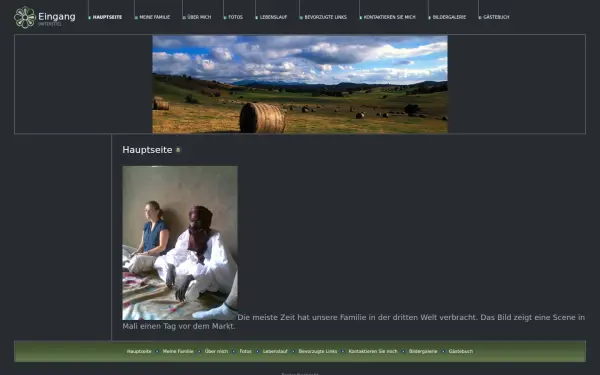Open Lebenslauf from the footer links
The width and height of the screenshot is (600, 375).
click(x=275, y=351)
